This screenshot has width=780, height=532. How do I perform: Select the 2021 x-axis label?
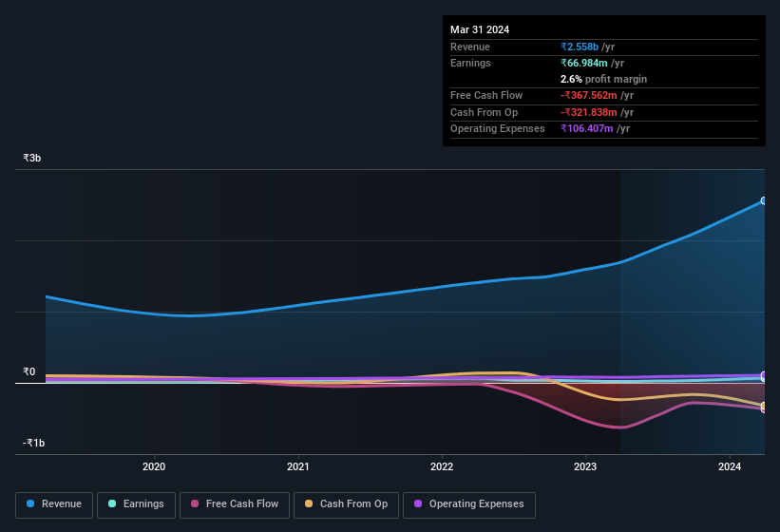298,466
